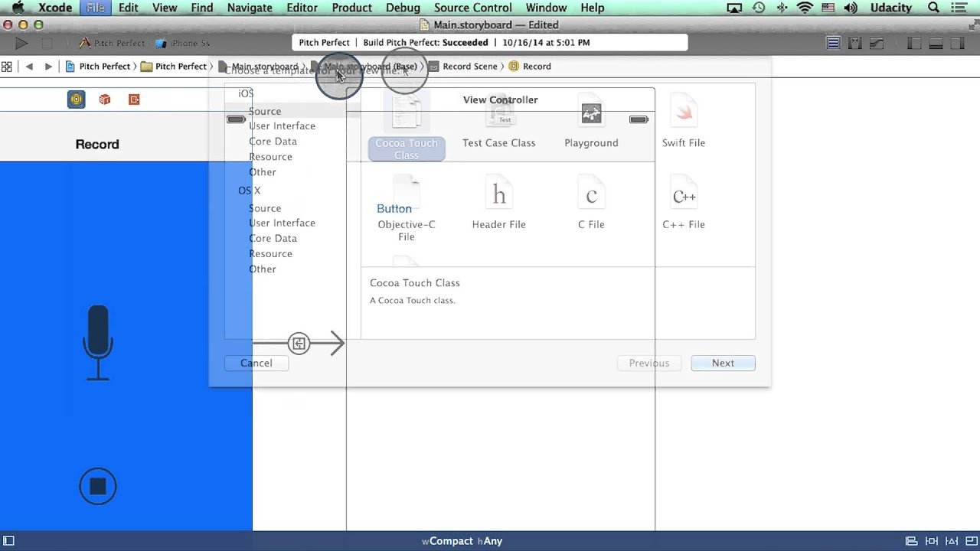Image resolution: width=980 pixels, height=551 pixels.
Task: Open the File menu
Action: (x=95, y=8)
